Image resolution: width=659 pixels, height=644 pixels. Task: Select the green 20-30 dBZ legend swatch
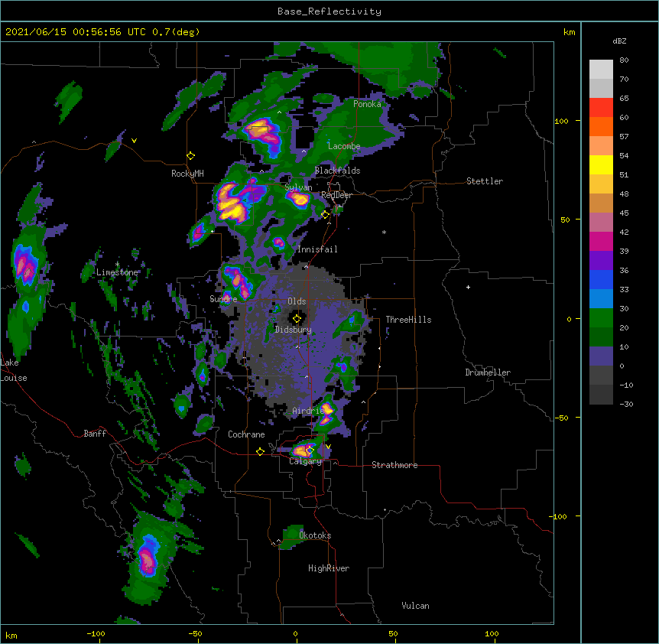tap(601, 318)
